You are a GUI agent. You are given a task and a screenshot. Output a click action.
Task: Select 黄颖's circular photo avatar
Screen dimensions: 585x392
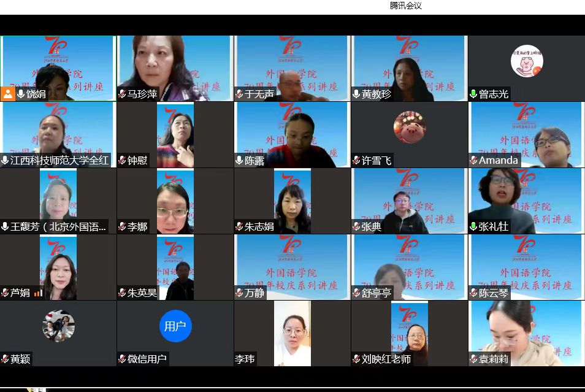coord(58,326)
